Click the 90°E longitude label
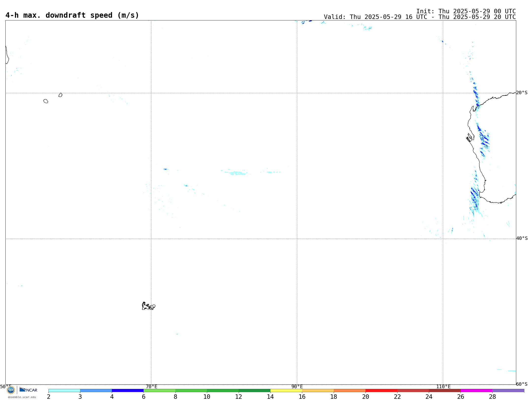This screenshot has width=532, height=400. (297, 387)
